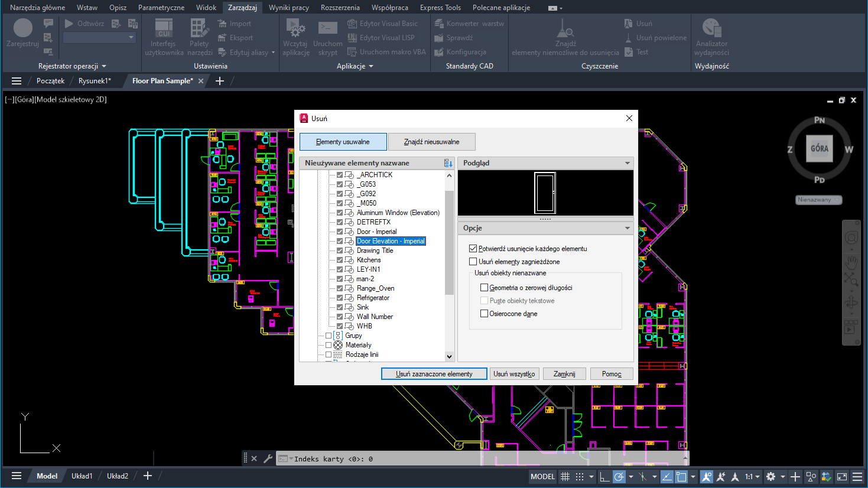Open customization menu icon at status bar end

coord(857,477)
